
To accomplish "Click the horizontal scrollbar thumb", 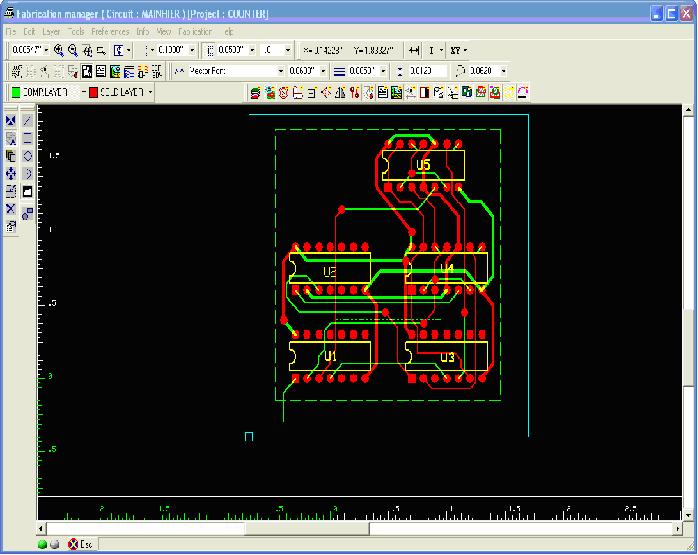I will tap(307, 529).
